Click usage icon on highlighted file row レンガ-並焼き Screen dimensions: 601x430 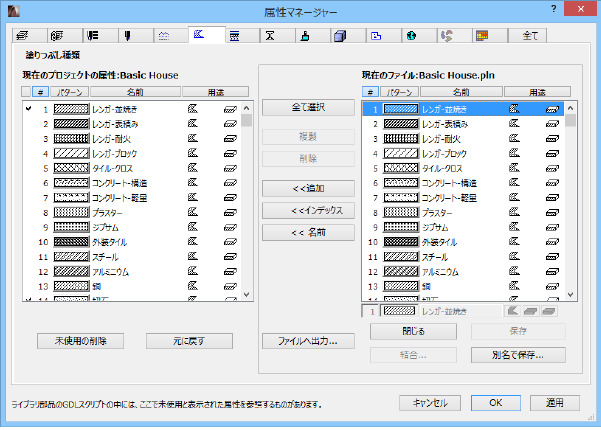pos(552,110)
